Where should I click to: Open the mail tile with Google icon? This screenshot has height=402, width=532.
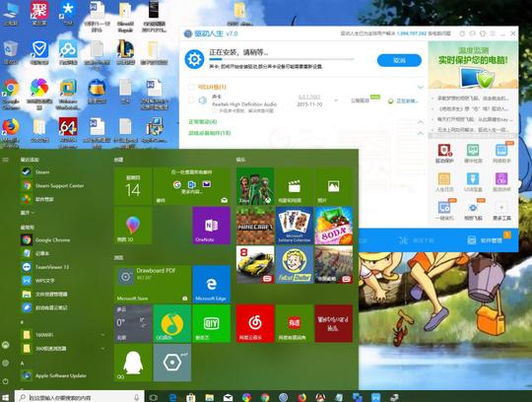pos(192,186)
